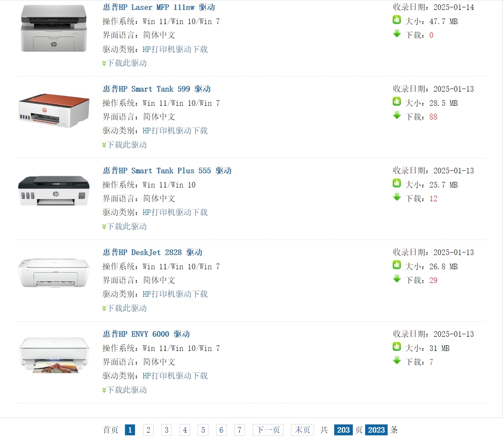Click green download arrow for Smart Tank 599
The image size is (504, 446).
point(397,115)
